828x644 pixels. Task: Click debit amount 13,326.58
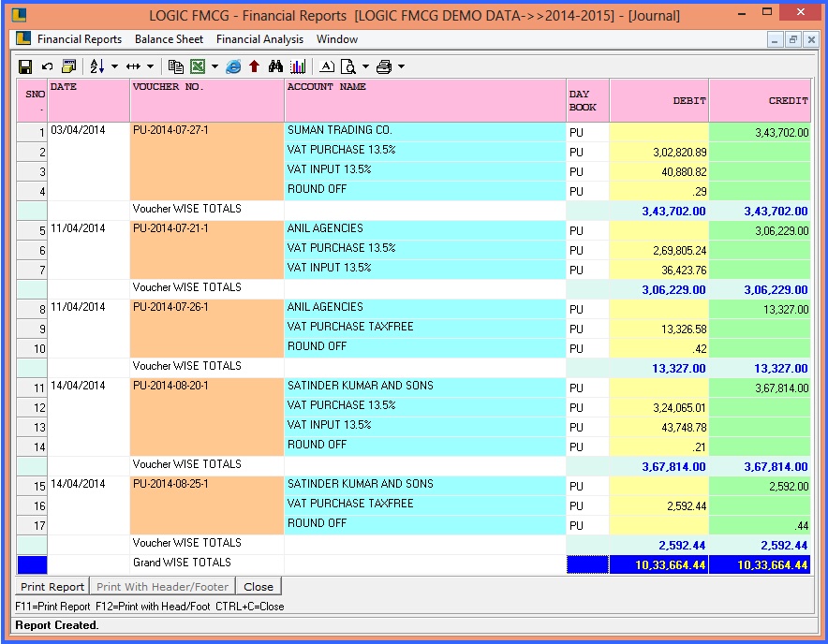pos(659,329)
